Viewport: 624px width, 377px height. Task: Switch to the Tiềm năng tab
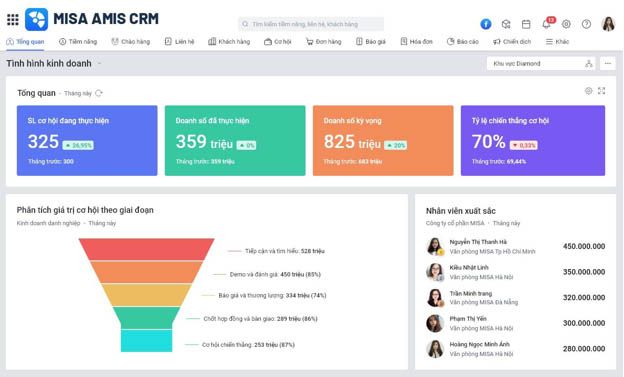tap(78, 41)
